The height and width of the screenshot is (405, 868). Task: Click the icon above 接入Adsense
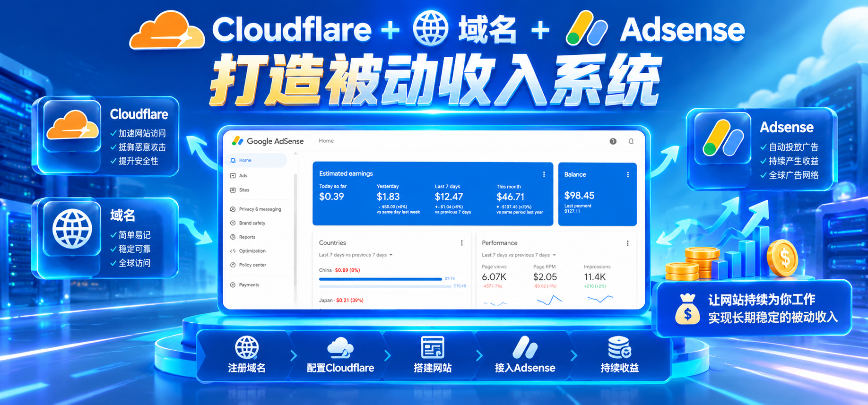(525, 347)
